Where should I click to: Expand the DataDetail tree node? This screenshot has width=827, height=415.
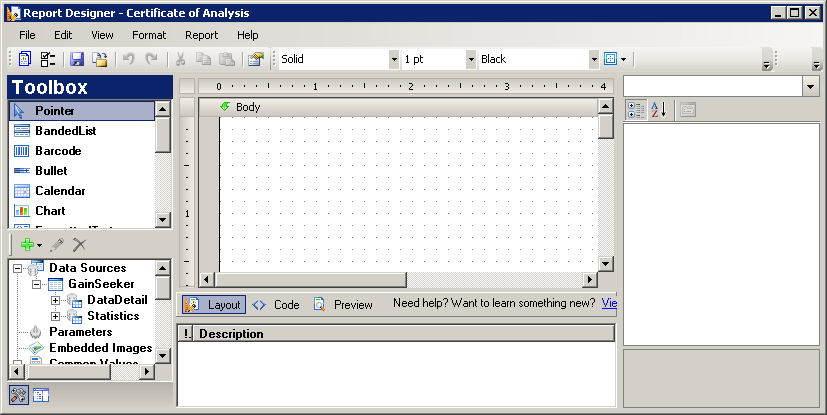coord(56,300)
